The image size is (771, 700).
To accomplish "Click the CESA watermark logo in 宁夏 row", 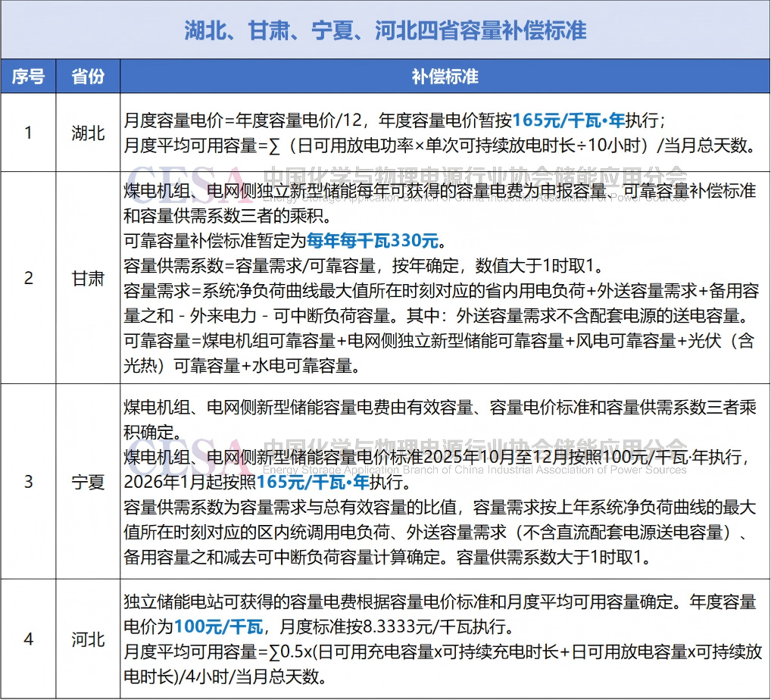I will click(186, 452).
